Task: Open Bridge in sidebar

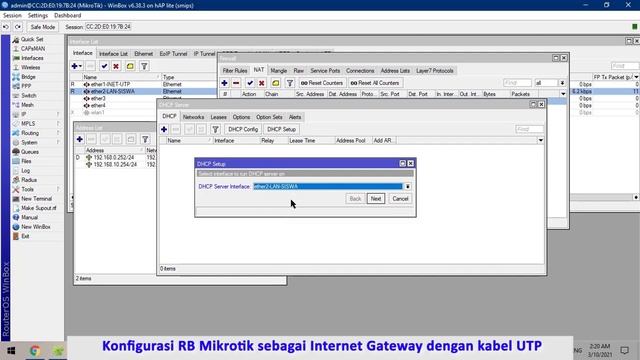Action: [x=28, y=77]
